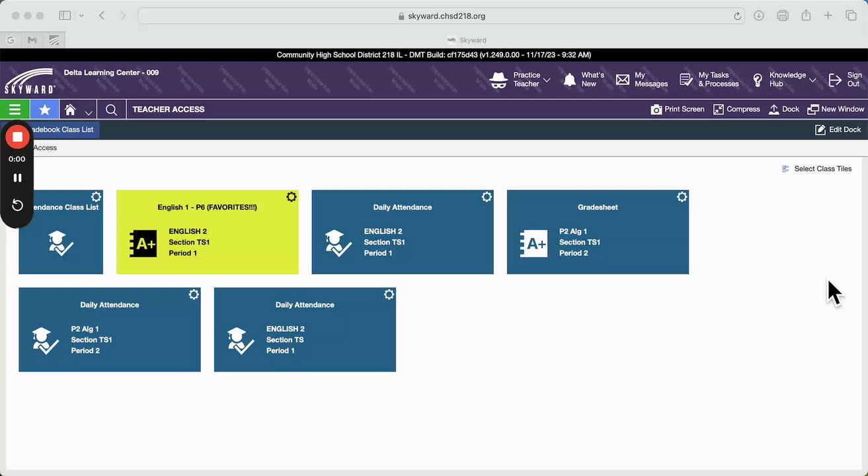Image resolution: width=868 pixels, height=476 pixels.
Task: Open gear settings on Gradesheet tile
Action: (682, 197)
